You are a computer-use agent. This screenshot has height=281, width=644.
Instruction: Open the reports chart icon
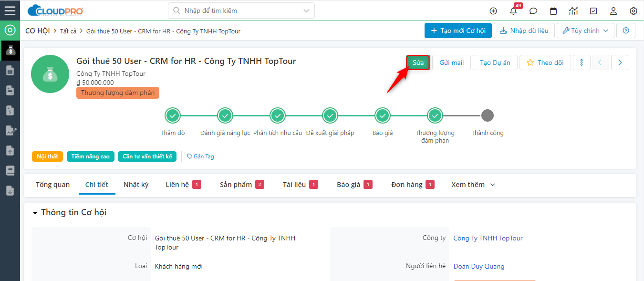(573, 11)
